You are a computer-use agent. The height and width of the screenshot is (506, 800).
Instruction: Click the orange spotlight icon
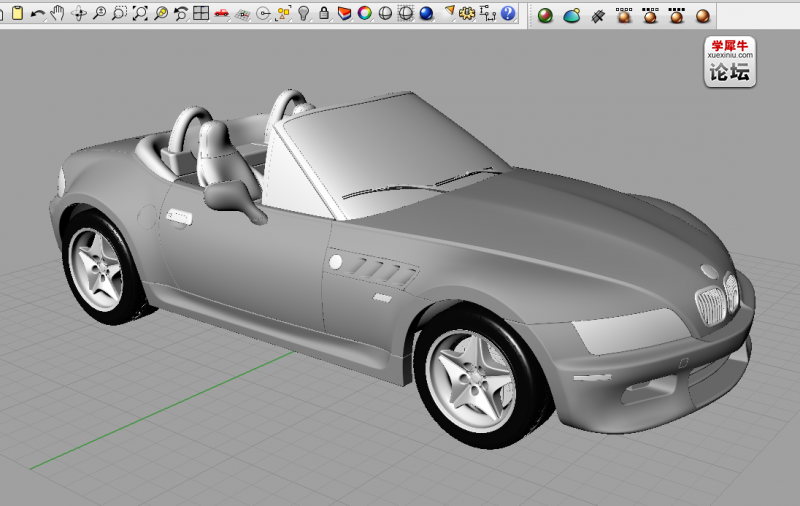(x=449, y=11)
